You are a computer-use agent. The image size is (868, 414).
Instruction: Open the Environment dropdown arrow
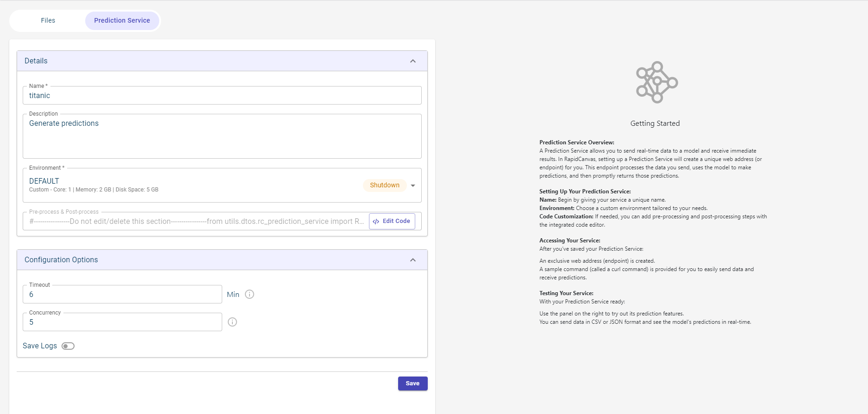[413, 185]
